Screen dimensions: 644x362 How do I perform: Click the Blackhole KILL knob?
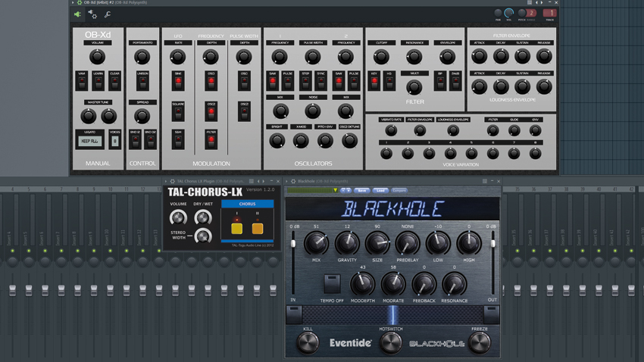(308, 343)
